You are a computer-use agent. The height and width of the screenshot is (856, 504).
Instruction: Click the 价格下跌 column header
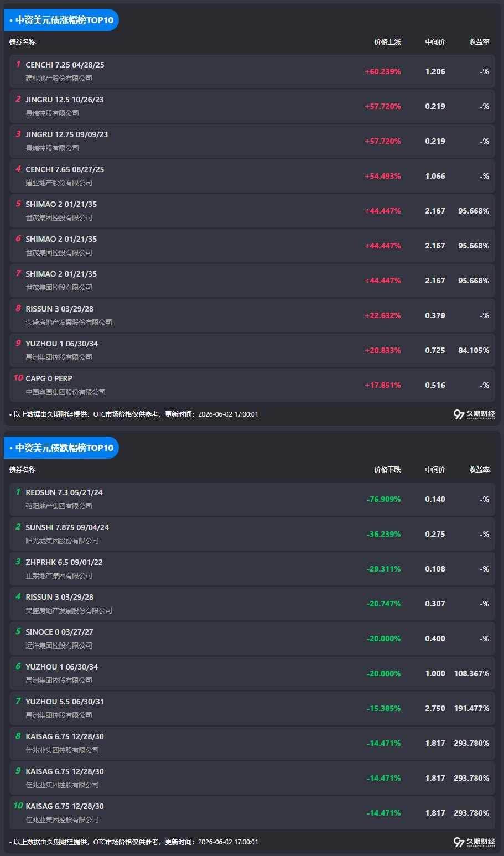(x=387, y=470)
